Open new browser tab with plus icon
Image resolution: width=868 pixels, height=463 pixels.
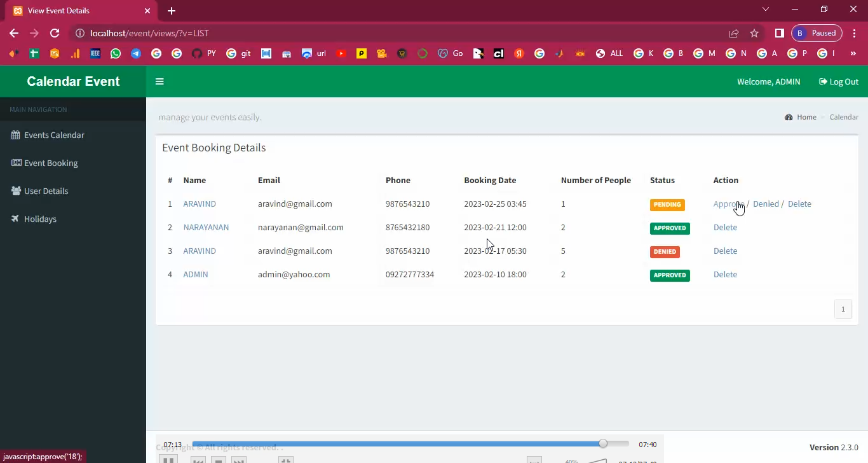(x=172, y=11)
